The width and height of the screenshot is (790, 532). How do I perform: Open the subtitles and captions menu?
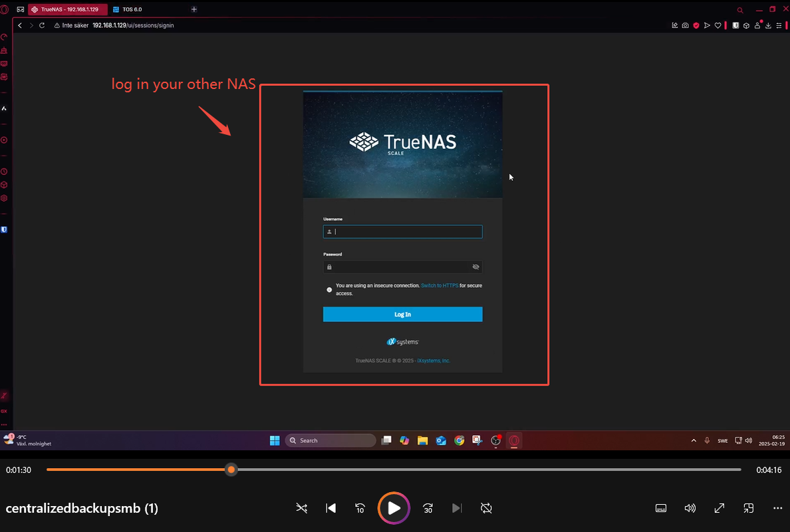661,508
